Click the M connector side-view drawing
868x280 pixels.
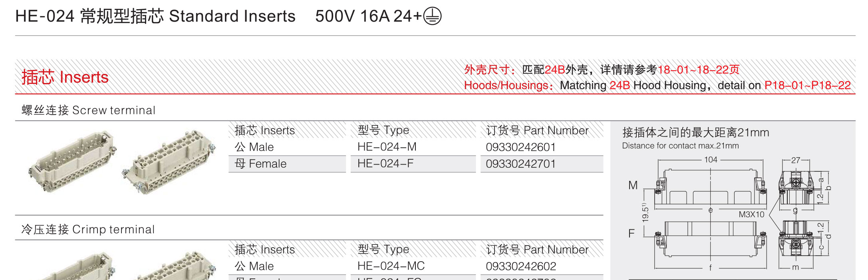[710, 186]
